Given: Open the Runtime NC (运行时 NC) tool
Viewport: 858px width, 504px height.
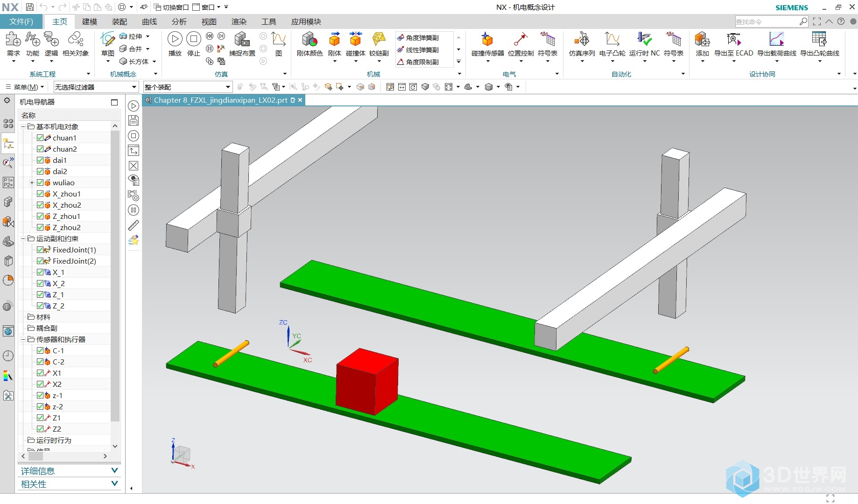Looking at the screenshot, I should click(644, 44).
